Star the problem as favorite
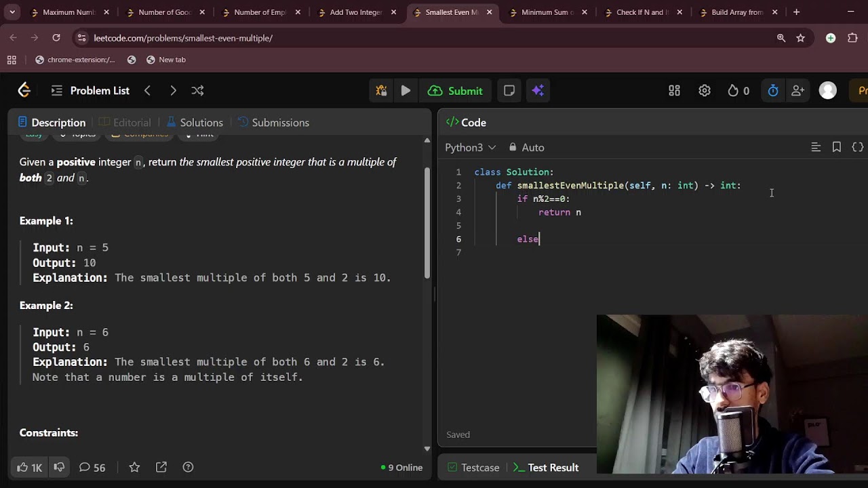Screen dimensions: 868x488 coord(134,468)
